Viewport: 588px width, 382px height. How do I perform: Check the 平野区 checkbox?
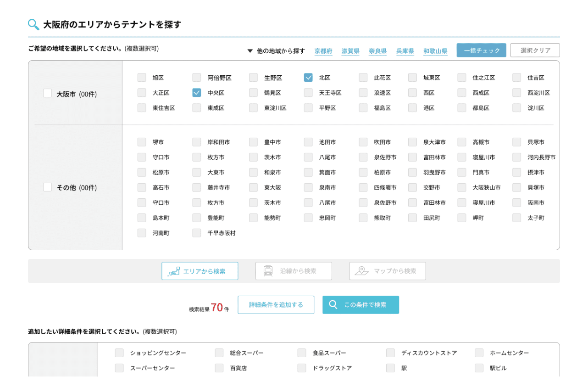[308, 108]
